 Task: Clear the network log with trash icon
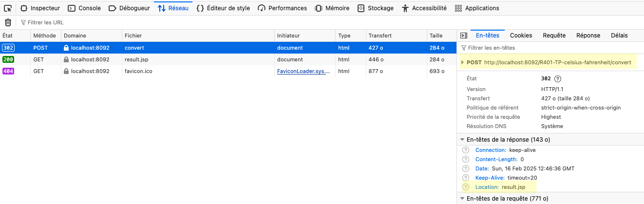(x=8, y=22)
